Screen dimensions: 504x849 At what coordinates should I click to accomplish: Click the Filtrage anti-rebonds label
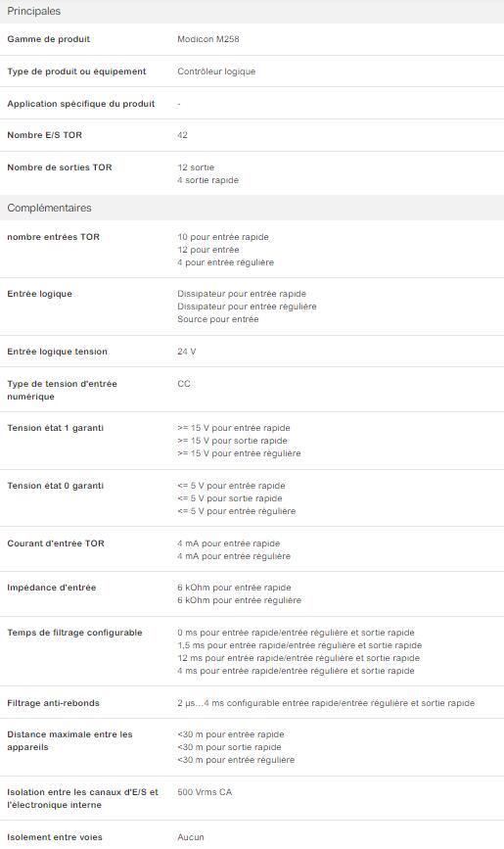(x=53, y=703)
